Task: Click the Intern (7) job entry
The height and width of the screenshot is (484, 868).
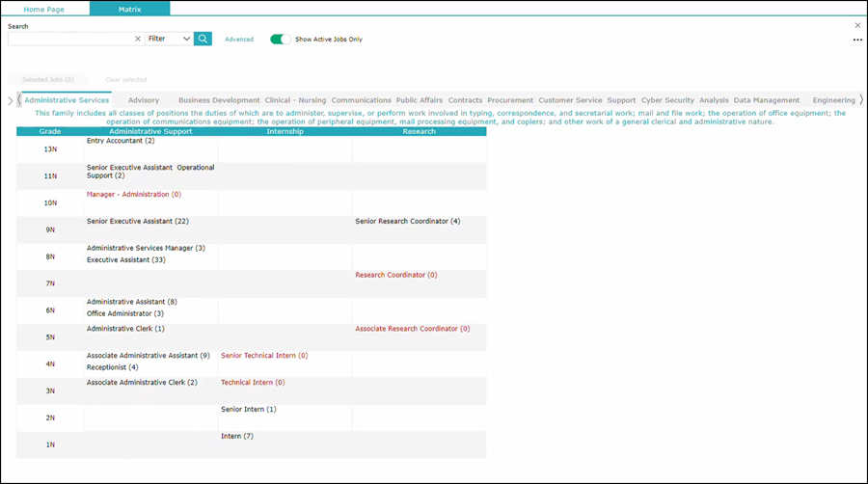Action: click(x=236, y=436)
